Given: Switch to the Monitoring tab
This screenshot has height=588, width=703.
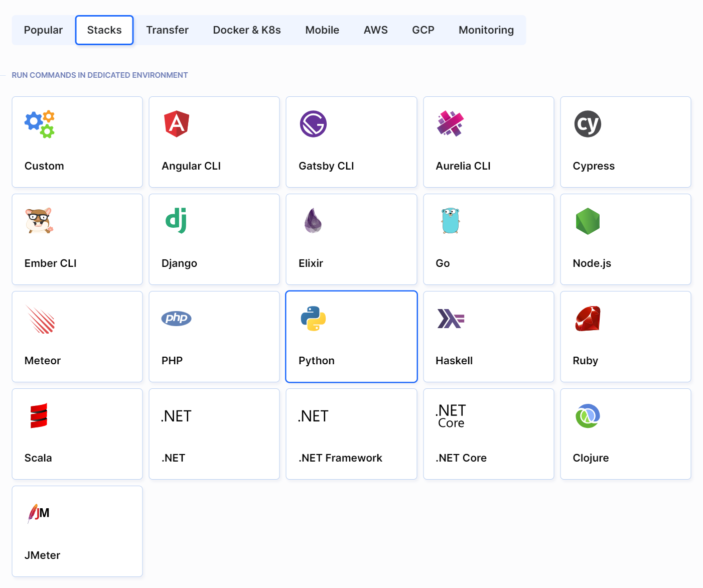Looking at the screenshot, I should pos(486,30).
